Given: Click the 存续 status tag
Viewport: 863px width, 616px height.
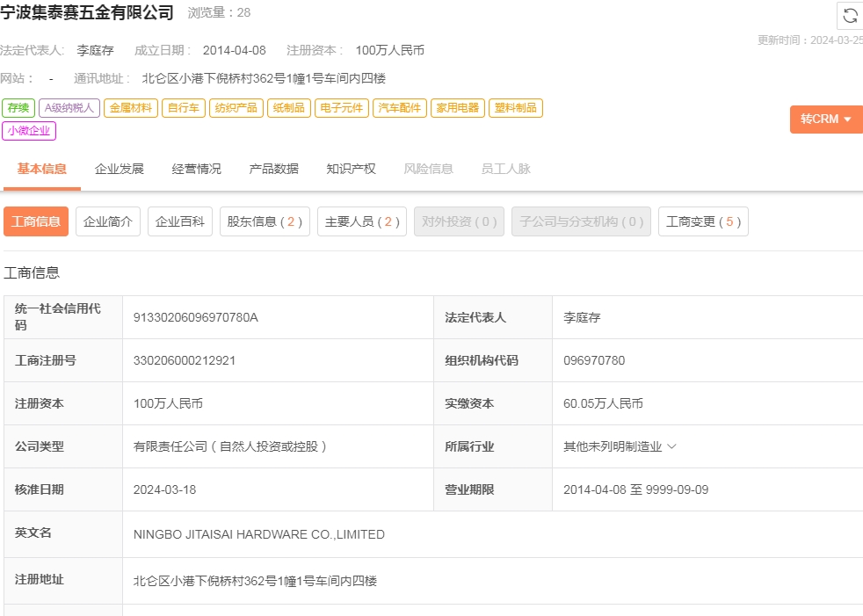Looking at the screenshot, I should tap(18, 108).
